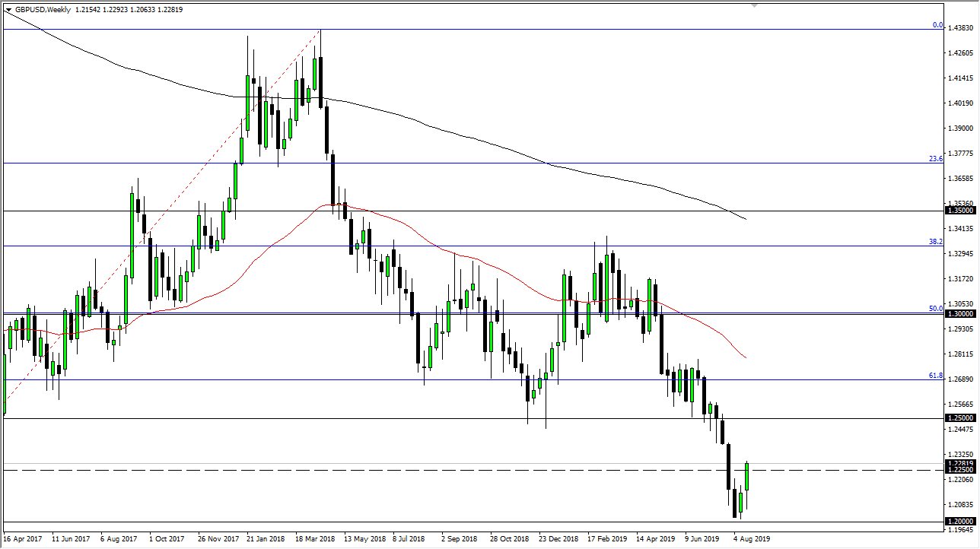This screenshot has width=980, height=549.
Task: Click the 9 Jun 2019 date label
Action: [x=702, y=538]
